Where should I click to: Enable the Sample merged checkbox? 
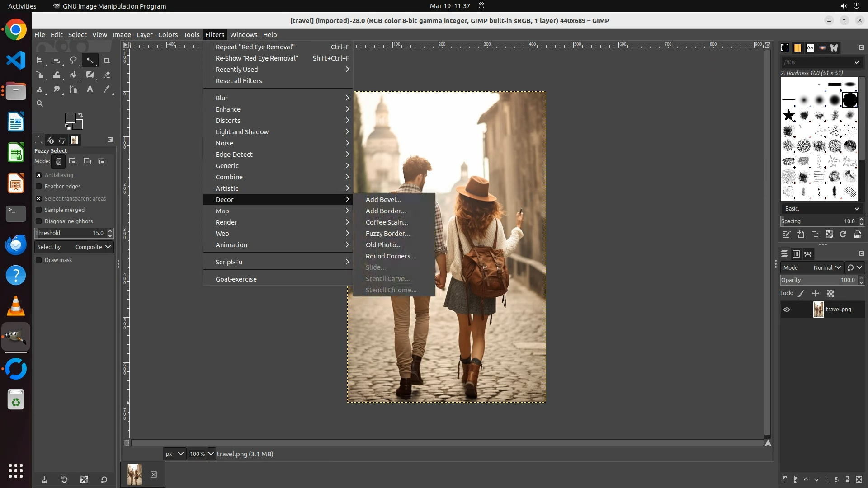pyautogui.click(x=39, y=210)
